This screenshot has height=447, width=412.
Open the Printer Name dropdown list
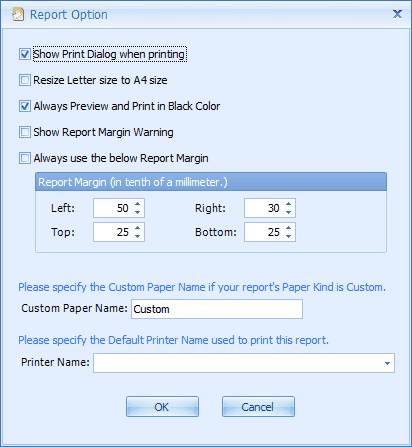[x=387, y=363]
